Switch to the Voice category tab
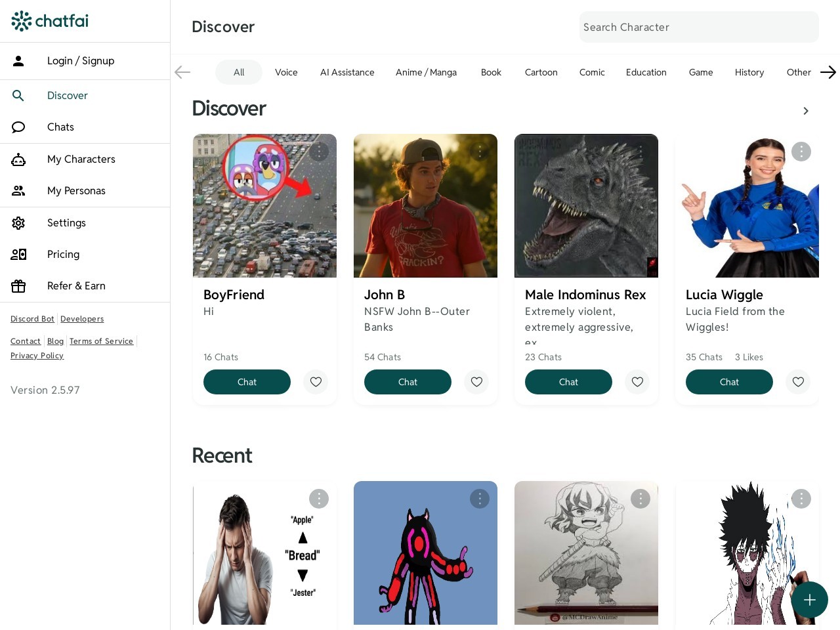840x630 pixels. [286, 72]
